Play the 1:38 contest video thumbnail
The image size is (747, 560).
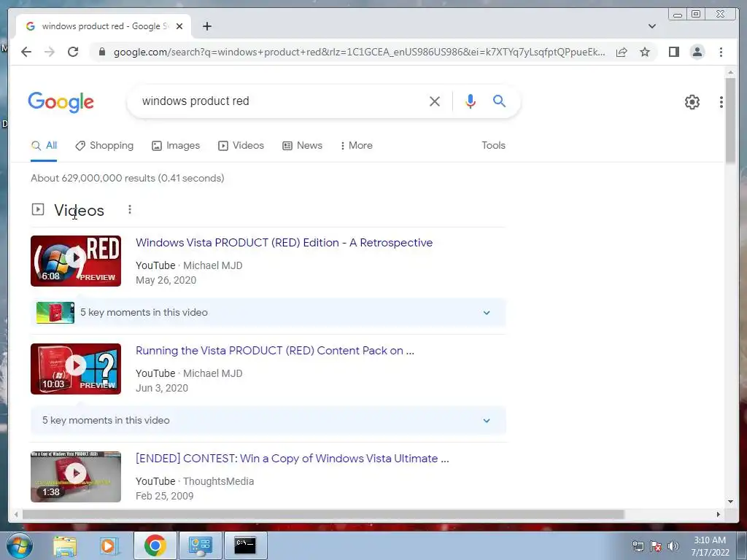point(76,477)
